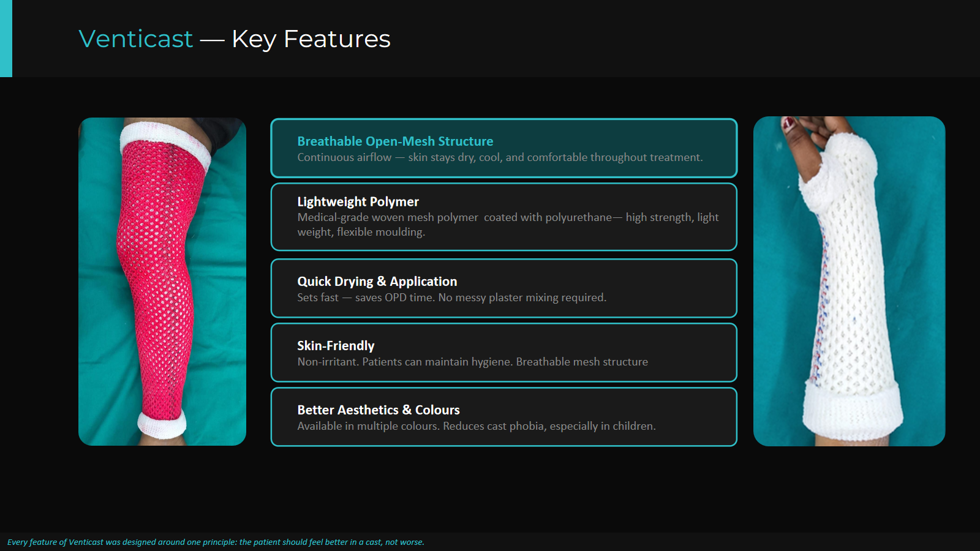The height and width of the screenshot is (551, 980).
Task: Select the Breathable Open-Mesh Structure card
Action: [504, 148]
